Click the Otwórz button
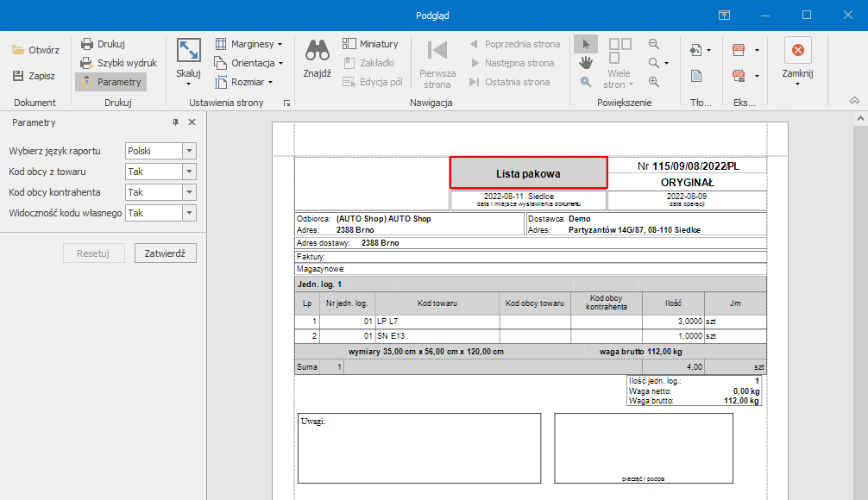This screenshot has height=500, width=868. pos(35,50)
